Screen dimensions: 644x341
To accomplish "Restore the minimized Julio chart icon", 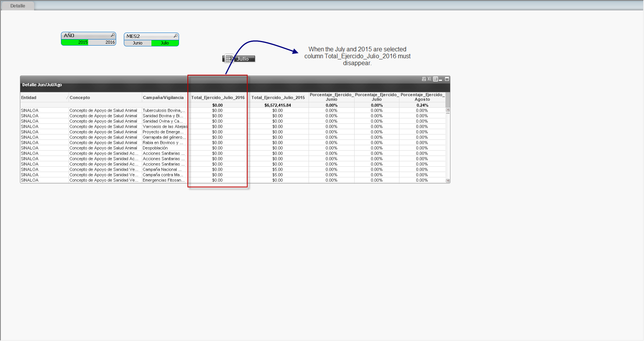I will click(x=239, y=59).
